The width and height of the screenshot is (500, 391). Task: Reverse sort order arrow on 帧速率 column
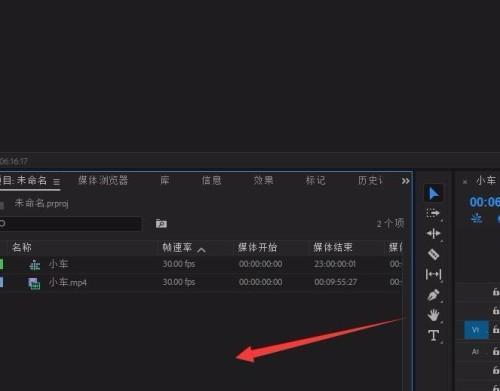point(201,250)
